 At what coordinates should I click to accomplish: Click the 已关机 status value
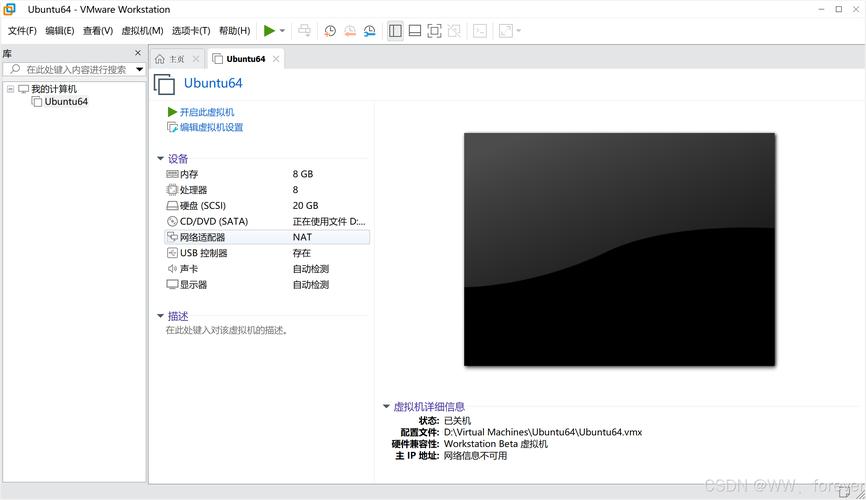point(457,420)
